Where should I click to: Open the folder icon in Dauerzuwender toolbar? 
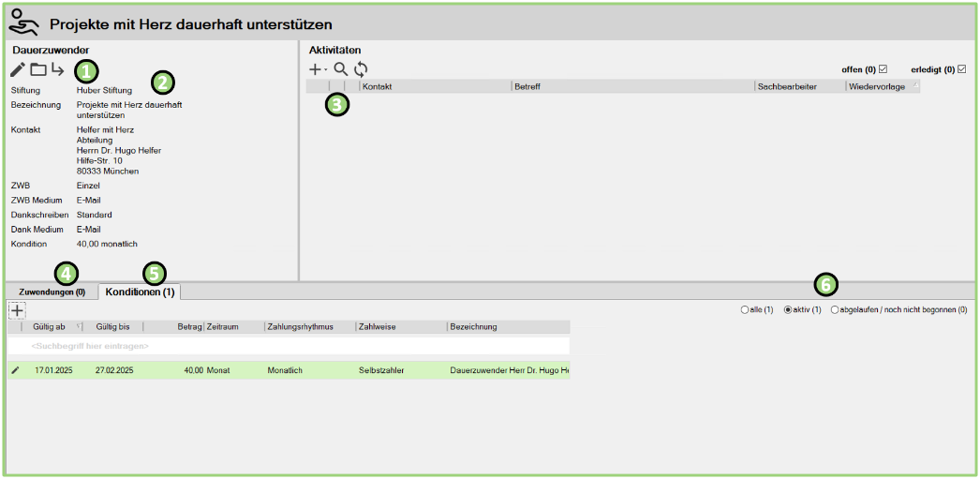tap(38, 69)
